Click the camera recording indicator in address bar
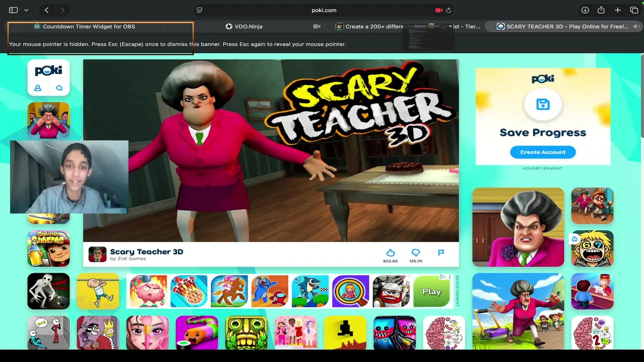This screenshot has height=362, width=644. 439,10
